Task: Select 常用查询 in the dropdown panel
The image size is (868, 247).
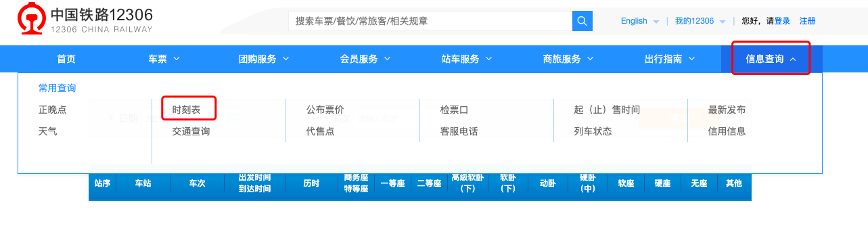Action: (x=58, y=88)
